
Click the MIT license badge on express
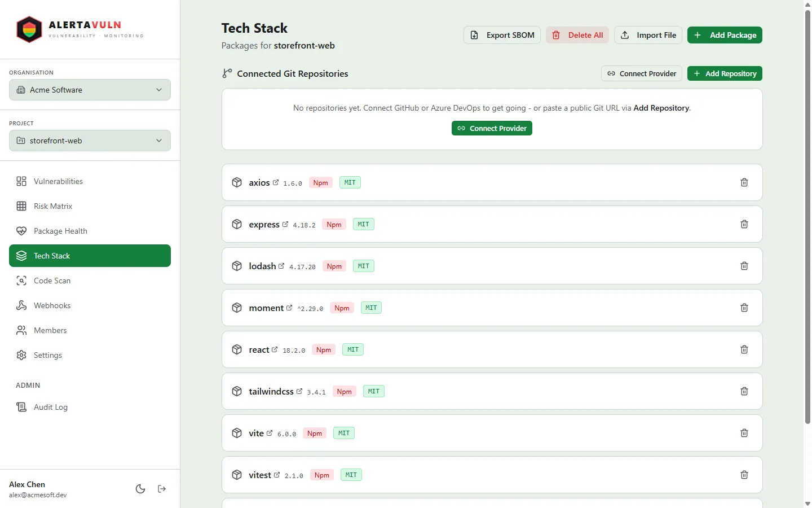click(364, 224)
